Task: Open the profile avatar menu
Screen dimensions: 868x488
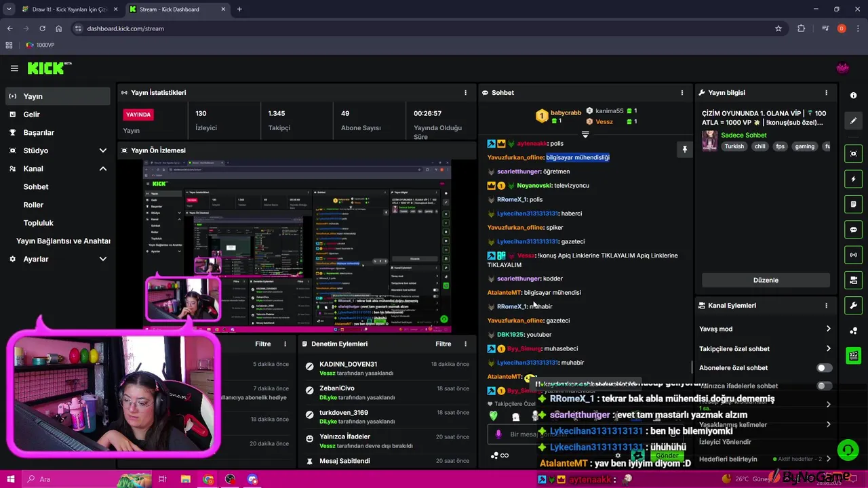Action: pyautogui.click(x=842, y=68)
